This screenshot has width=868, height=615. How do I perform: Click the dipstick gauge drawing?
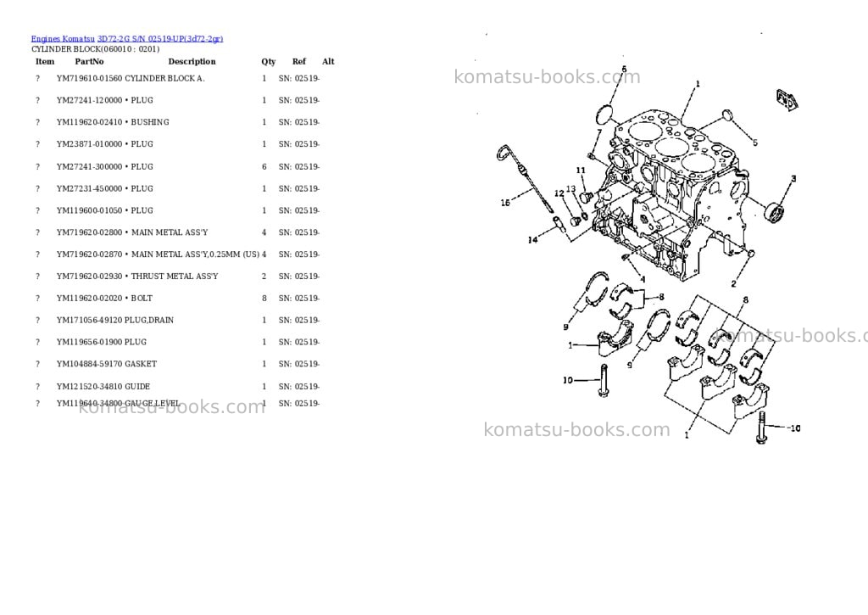point(524,177)
